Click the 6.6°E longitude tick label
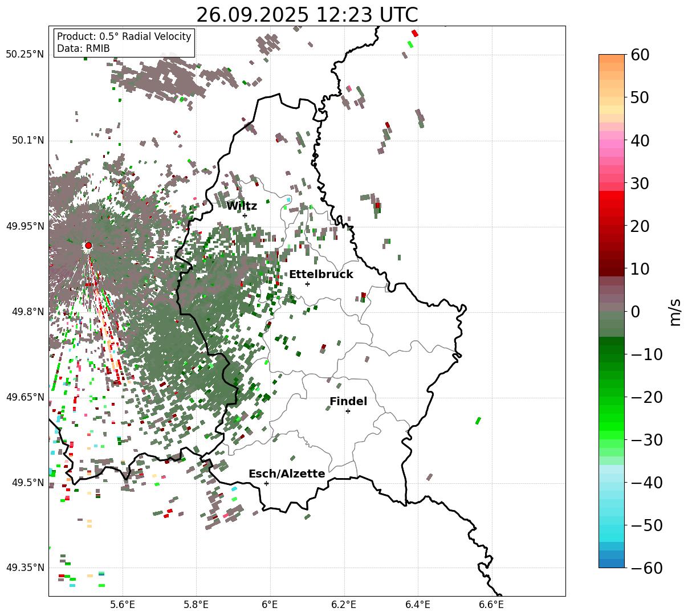Screen dimensions: 688x616 pyautogui.click(x=491, y=605)
